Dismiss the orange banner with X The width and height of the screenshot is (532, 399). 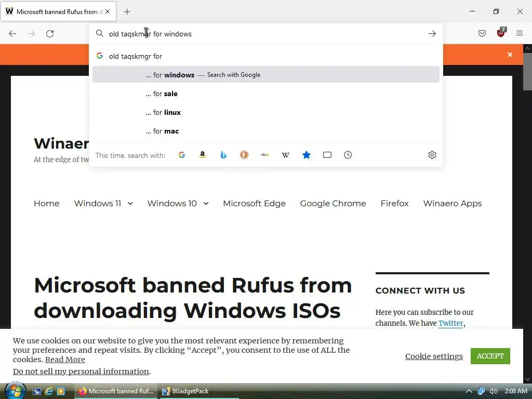point(510,55)
